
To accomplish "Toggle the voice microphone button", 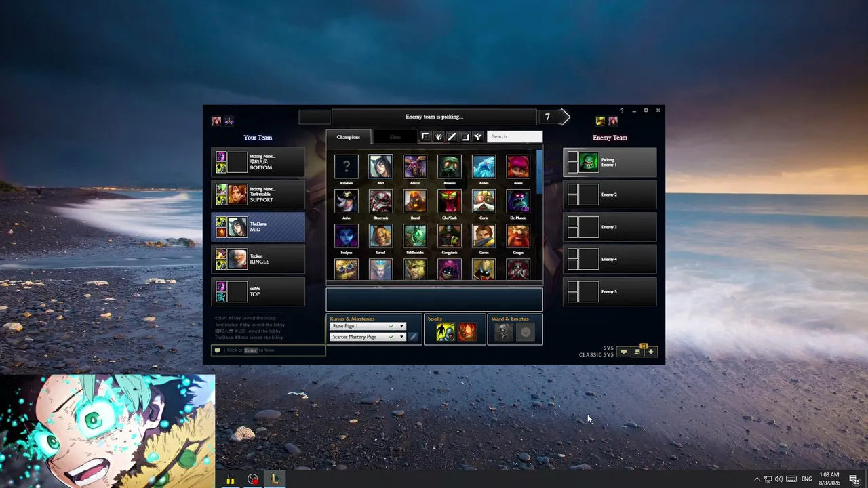I will coord(651,352).
